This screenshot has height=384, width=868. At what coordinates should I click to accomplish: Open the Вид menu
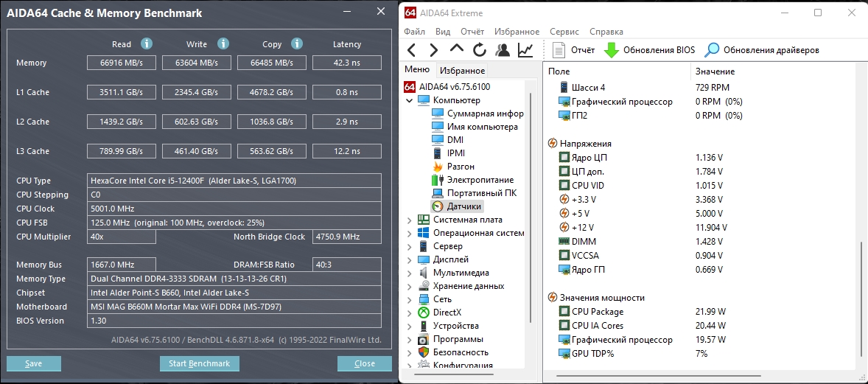tap(443, 32)
